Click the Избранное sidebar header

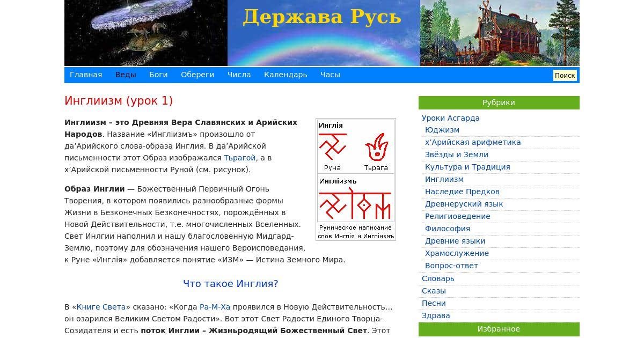tap(499, 329)
